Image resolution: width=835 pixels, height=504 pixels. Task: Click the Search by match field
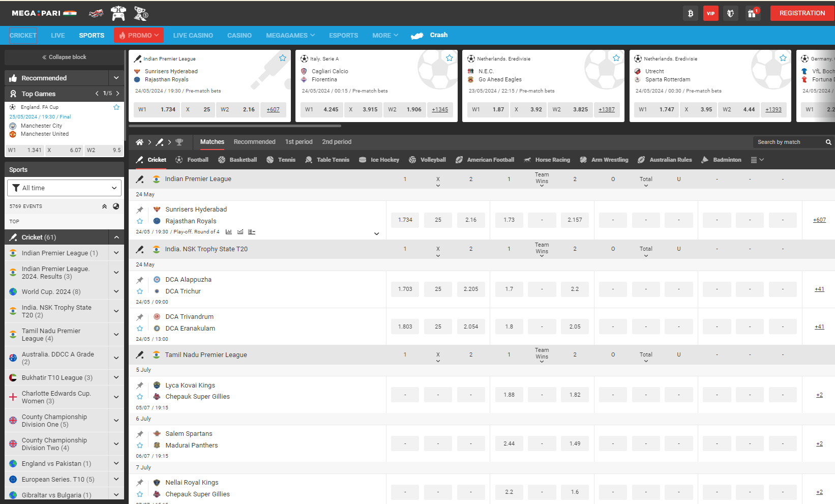[788, 142]
